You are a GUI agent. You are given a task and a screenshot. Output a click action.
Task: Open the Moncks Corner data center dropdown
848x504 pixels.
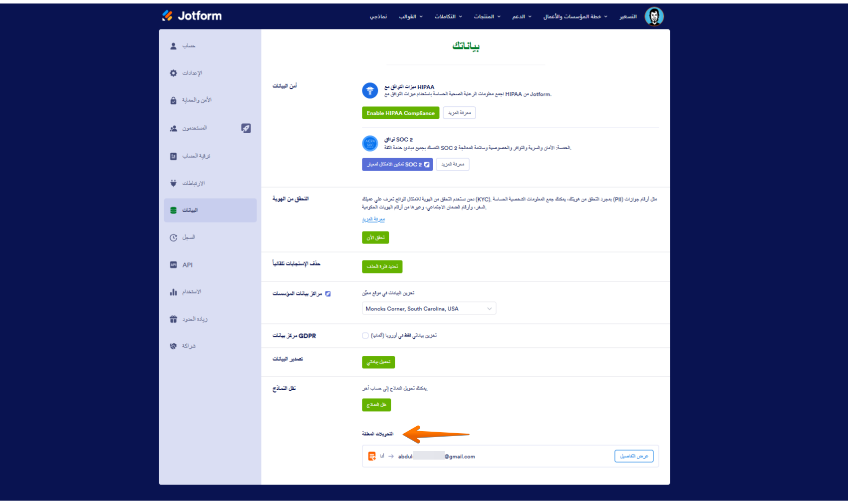click(x=429, y=309)
